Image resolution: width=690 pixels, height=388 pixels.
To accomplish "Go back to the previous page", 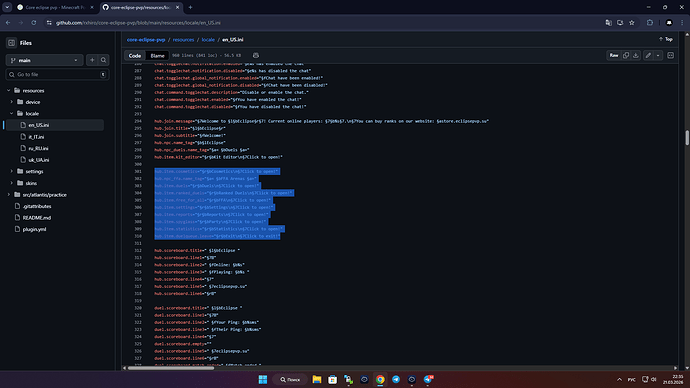I will [x=8, y=23].
